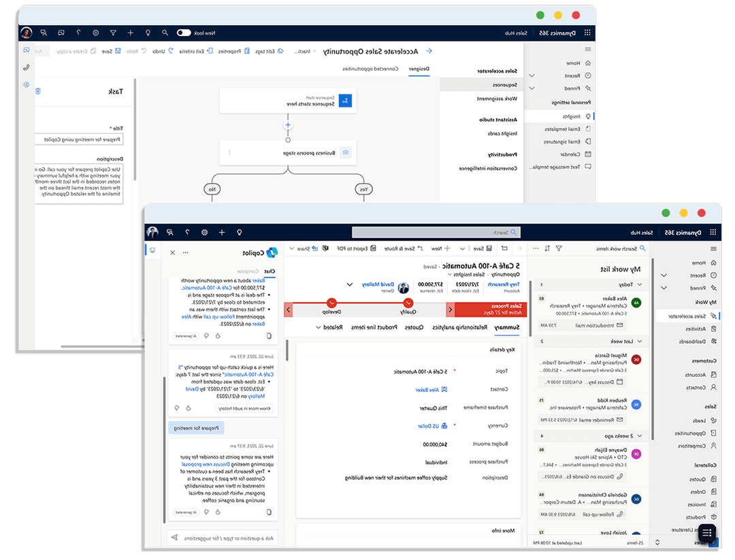Click the plus add-step icon in sequence
Viewport: 735px width, 560px height.
pyautogui.click(x=288, y=125)
